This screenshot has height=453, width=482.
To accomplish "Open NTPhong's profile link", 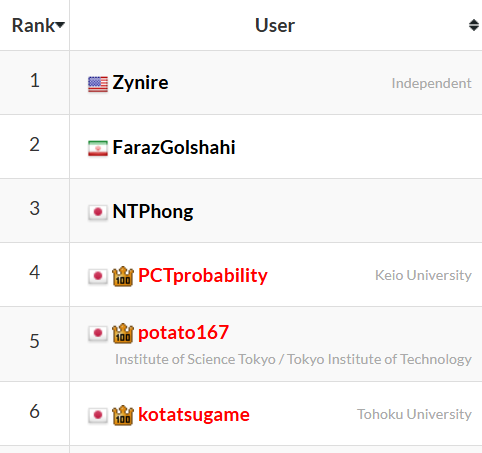I will pyautogui.click(x=153, y=211).
